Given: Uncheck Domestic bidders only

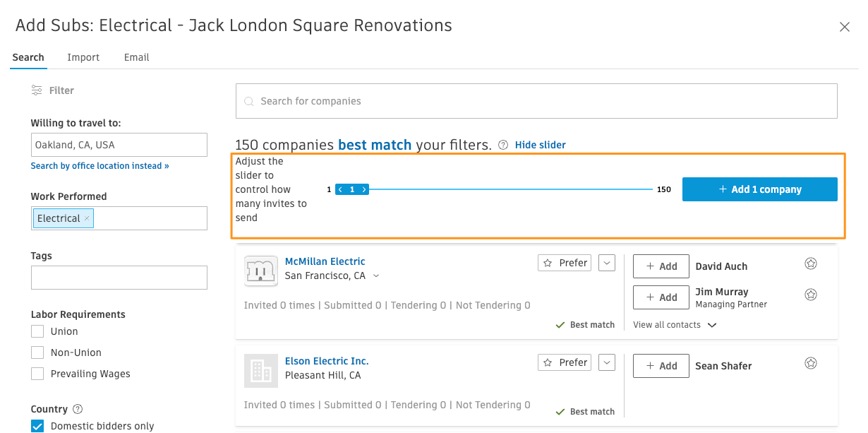Looking at the screenshot, I should [37, 426].
